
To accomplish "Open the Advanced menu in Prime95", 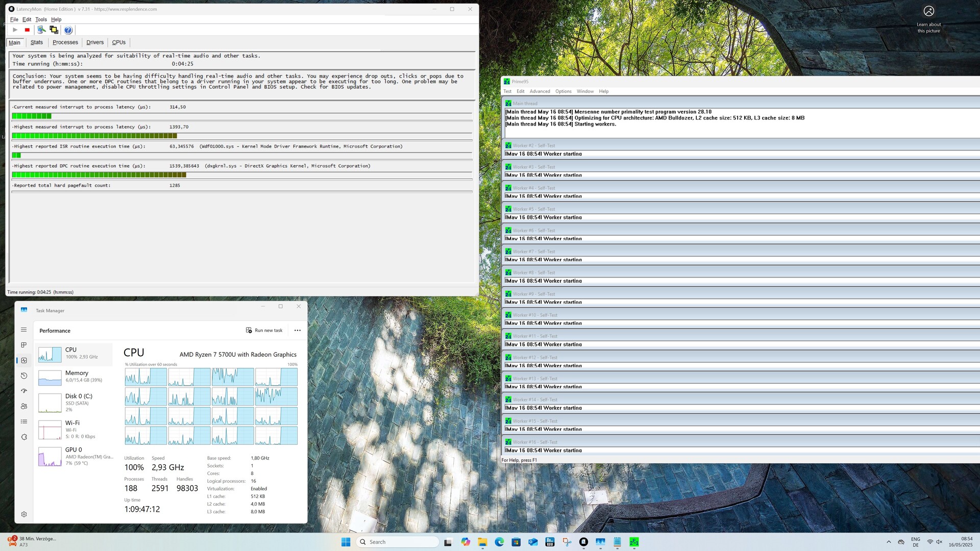I will (540, 91).
